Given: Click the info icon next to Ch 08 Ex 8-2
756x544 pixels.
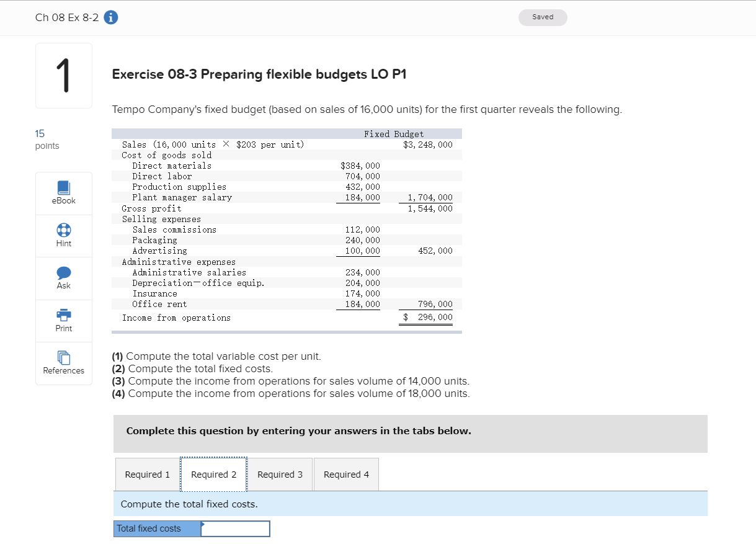Looking at the screenshot, I should (110, 17).
